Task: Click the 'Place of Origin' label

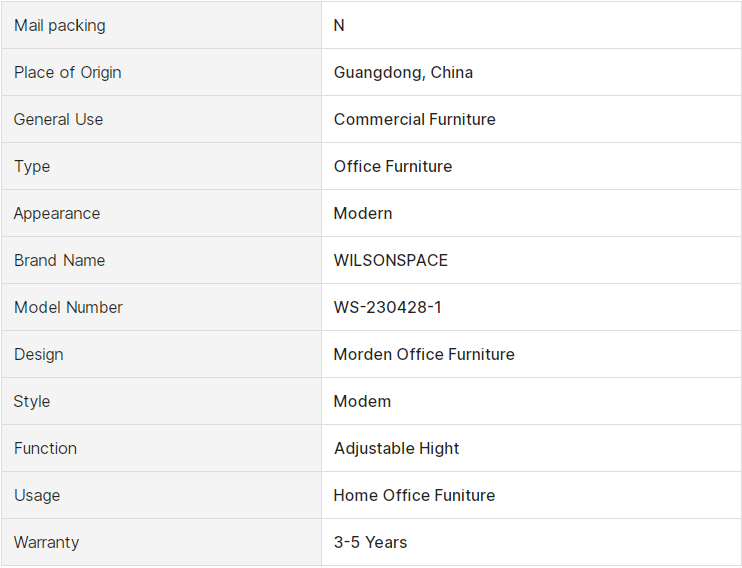Action: [67, 72]
